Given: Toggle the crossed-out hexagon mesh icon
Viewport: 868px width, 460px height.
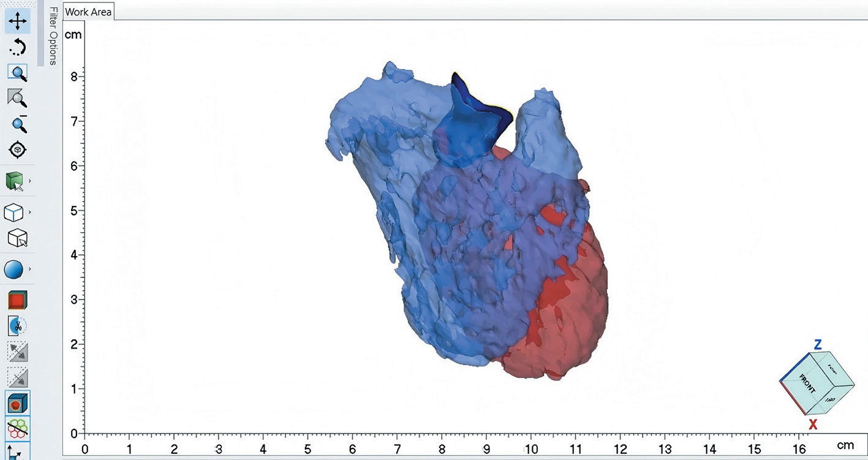Looking at the screenshot, I should (x=18, y=428).
